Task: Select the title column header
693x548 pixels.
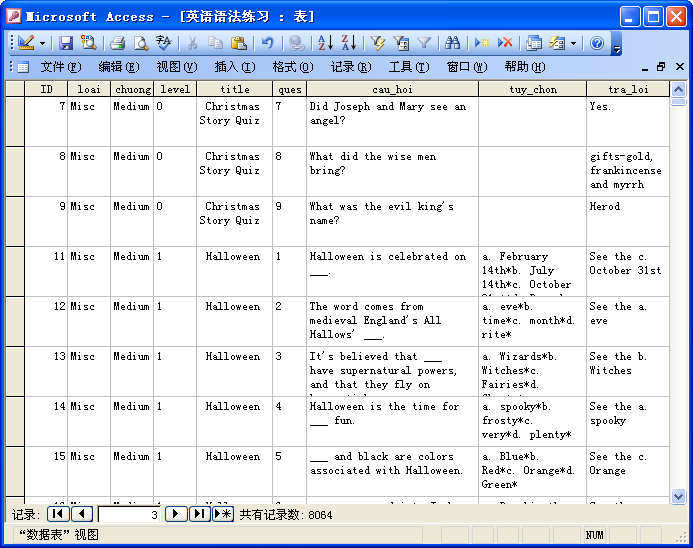Action: (235, 89)
